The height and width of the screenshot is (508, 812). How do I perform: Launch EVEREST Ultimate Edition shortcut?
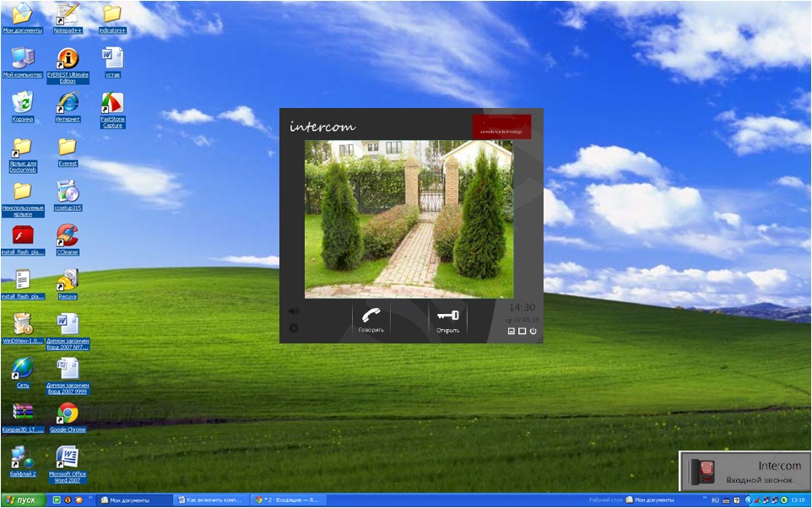point(68,65)
